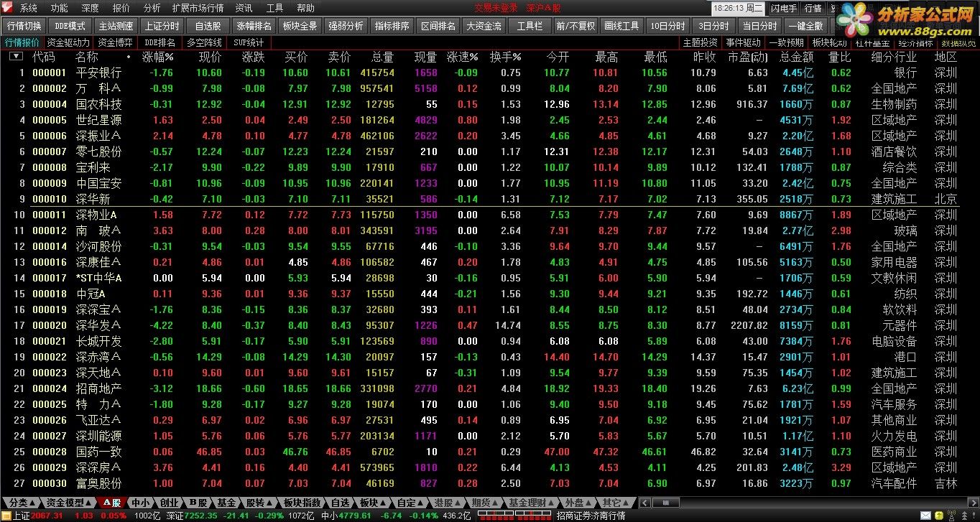Click the 画线工具 button
The image size is (980, 522).
click(621, 26)
